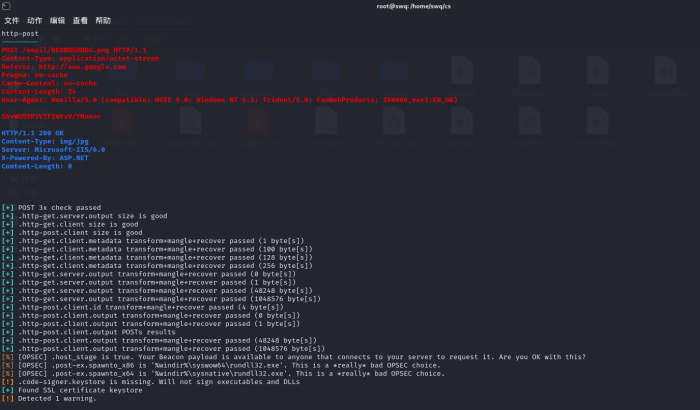700x410 pixels.
Task: Click the Server: Microsoft-IIS/6.0 line
Action: (53, 149)
